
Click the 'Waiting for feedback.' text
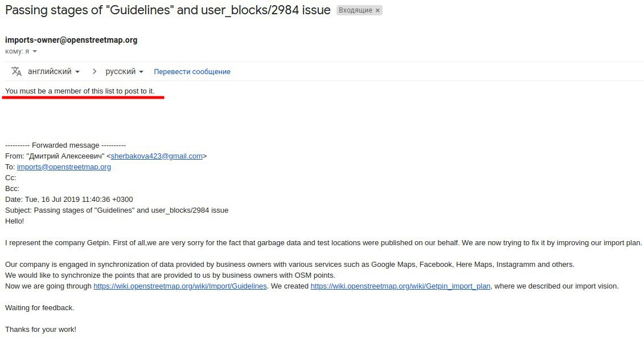coord(39,308)
